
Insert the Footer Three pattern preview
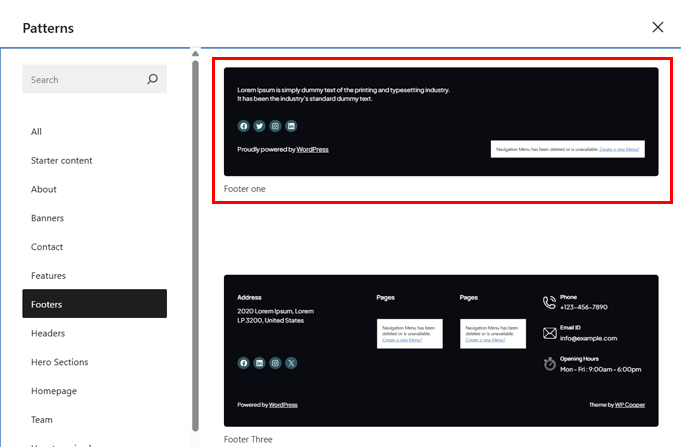pyautogui.click(x=441, y=351)
